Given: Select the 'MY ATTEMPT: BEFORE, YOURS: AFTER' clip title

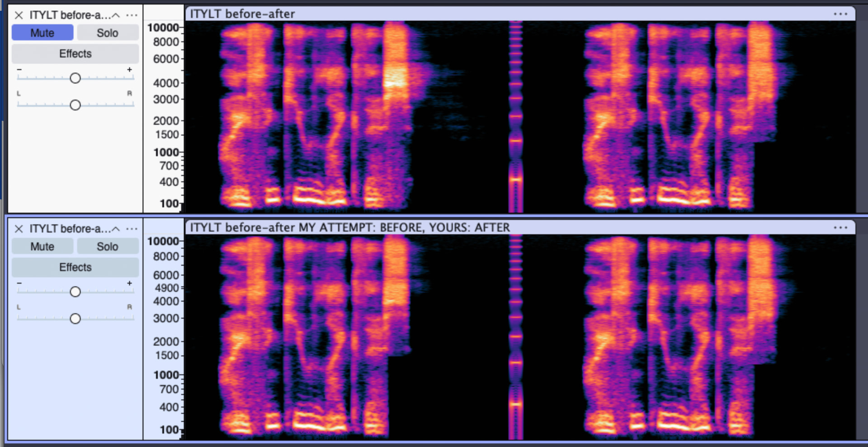Looking at the screenshot, I should pos(349,228).
